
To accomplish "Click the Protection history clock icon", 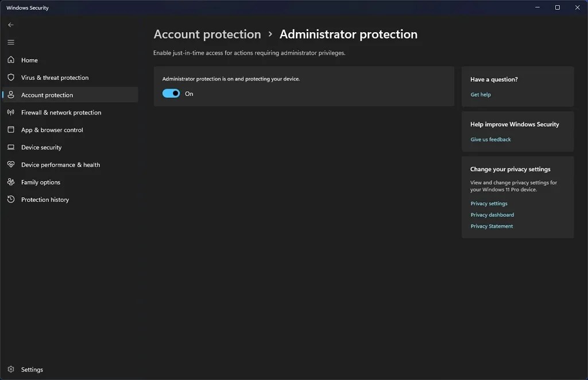I will (x=11, y=199).
